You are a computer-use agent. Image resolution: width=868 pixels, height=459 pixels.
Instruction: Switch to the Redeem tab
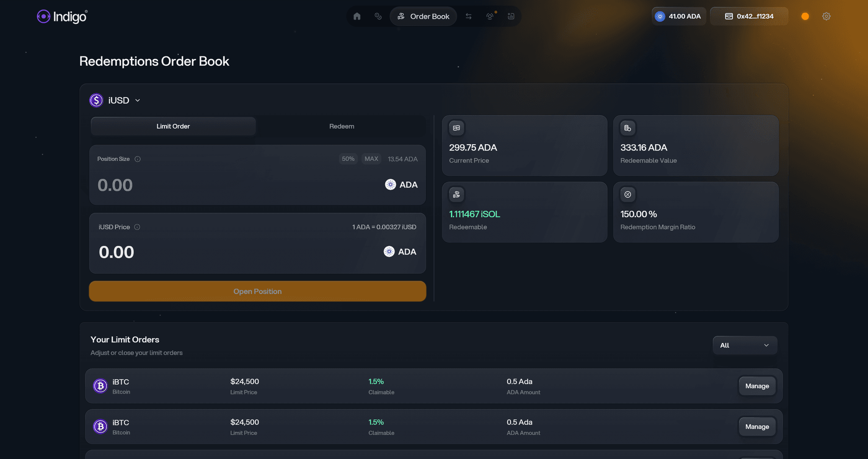[342, 126]
